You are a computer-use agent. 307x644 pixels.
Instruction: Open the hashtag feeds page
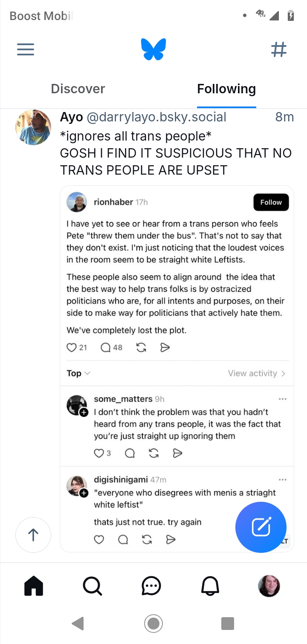pos(279,50)
